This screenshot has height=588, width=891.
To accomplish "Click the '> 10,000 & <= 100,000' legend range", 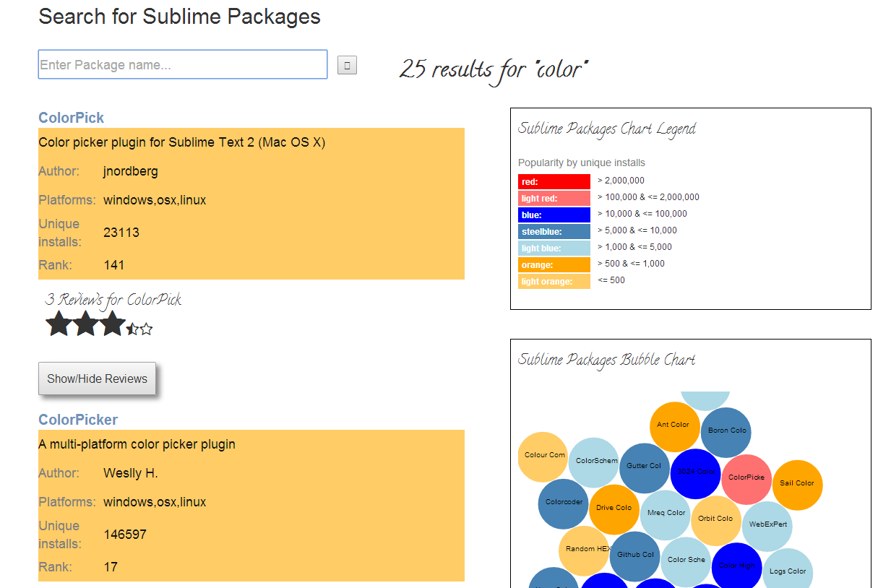I will [x=642, y=214].
